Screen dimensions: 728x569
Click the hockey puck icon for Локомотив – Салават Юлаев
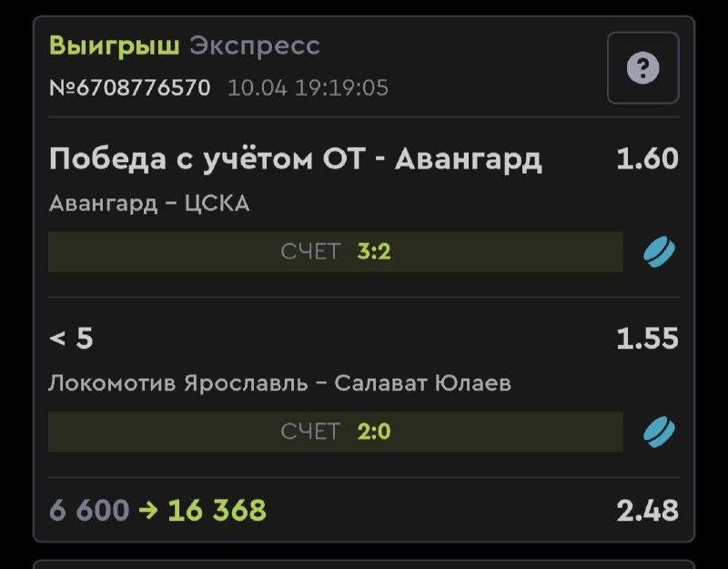pos(659,431)
